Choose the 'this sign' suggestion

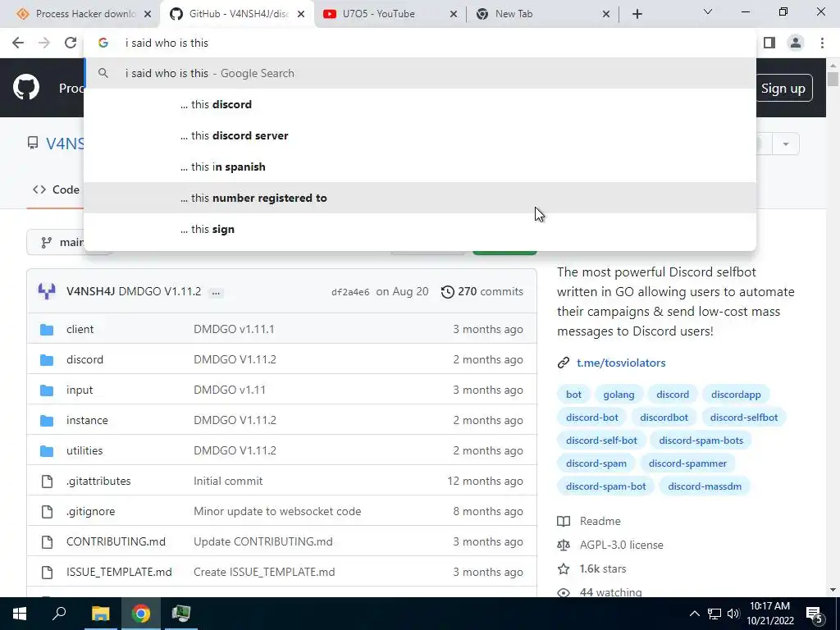pos(420,229)
